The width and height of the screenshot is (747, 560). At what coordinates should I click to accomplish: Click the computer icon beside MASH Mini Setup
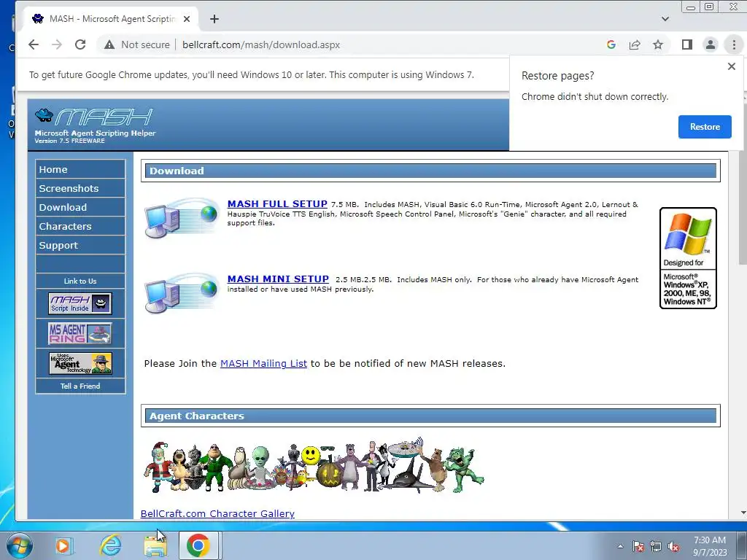182,293
